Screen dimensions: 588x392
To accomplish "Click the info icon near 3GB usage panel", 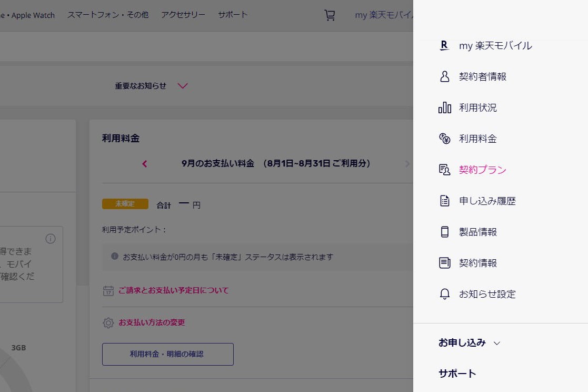I will point(51,239).
